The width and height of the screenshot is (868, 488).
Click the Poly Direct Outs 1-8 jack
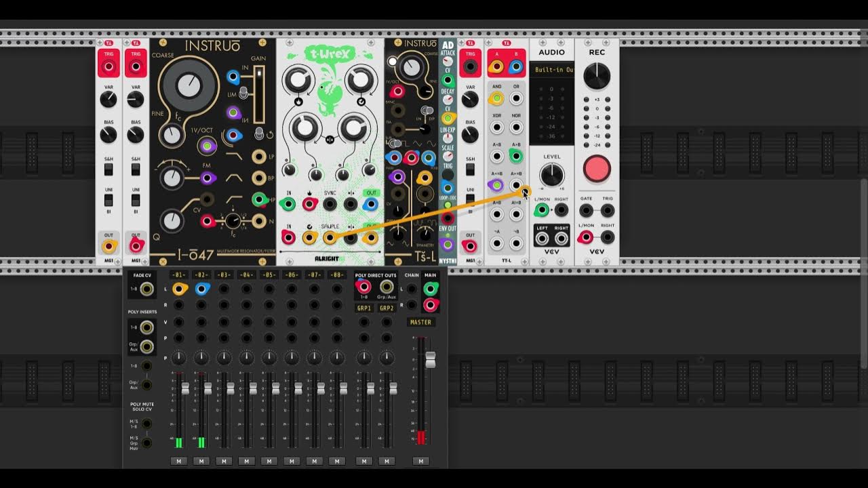click(364, 287)
